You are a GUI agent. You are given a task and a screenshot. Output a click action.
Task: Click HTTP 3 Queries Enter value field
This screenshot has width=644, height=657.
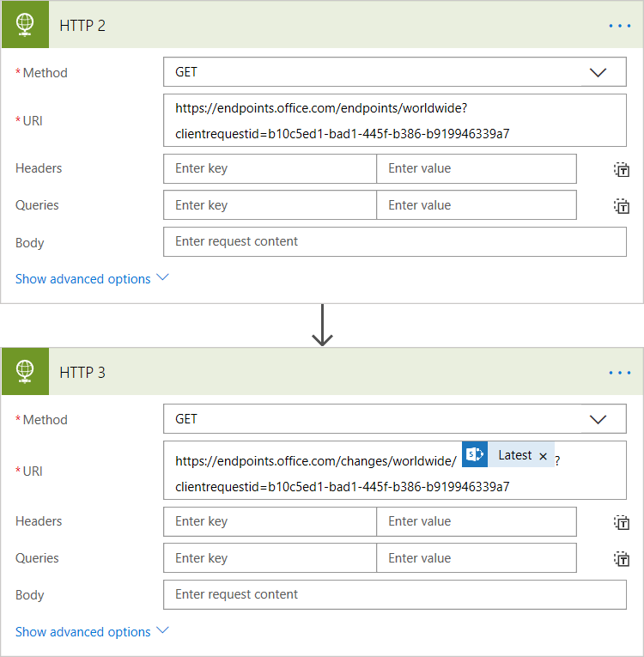tap(476, 558)
